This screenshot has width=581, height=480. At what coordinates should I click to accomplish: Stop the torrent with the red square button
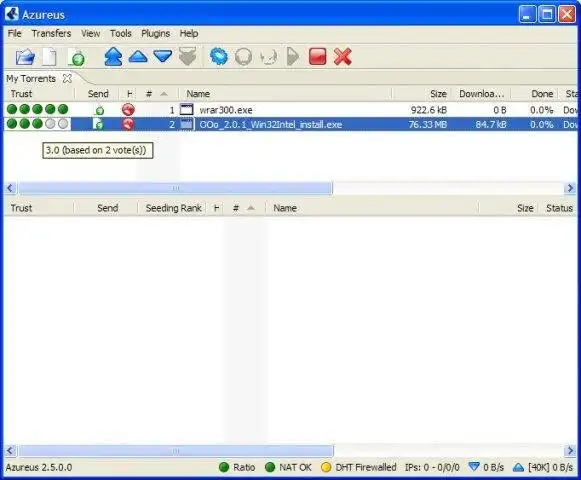[318, 57]
